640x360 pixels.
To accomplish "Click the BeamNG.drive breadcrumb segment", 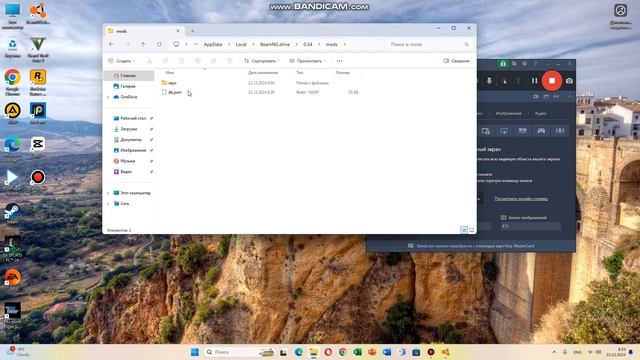I will pyautogui.click(x=275, y=44).
